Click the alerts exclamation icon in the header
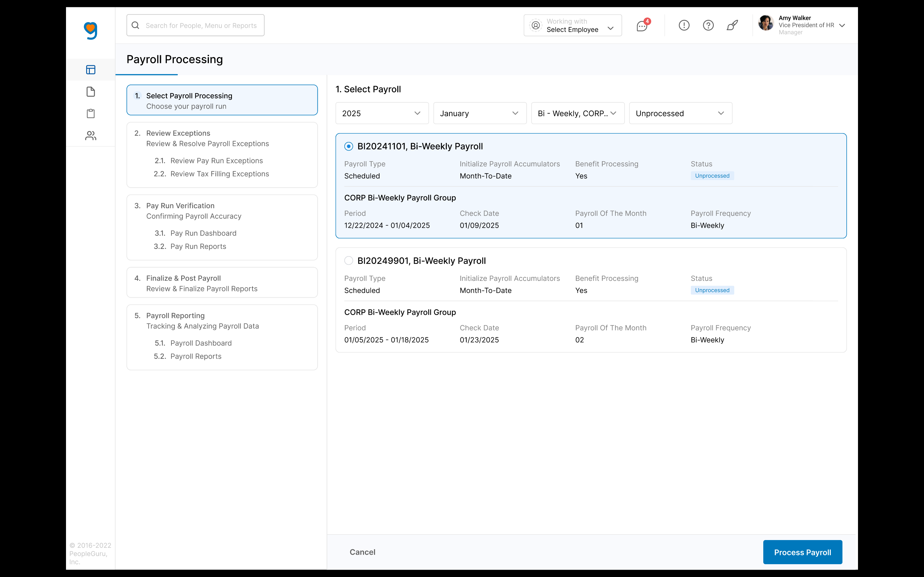 pyautogui.click(x=684, y=25)
